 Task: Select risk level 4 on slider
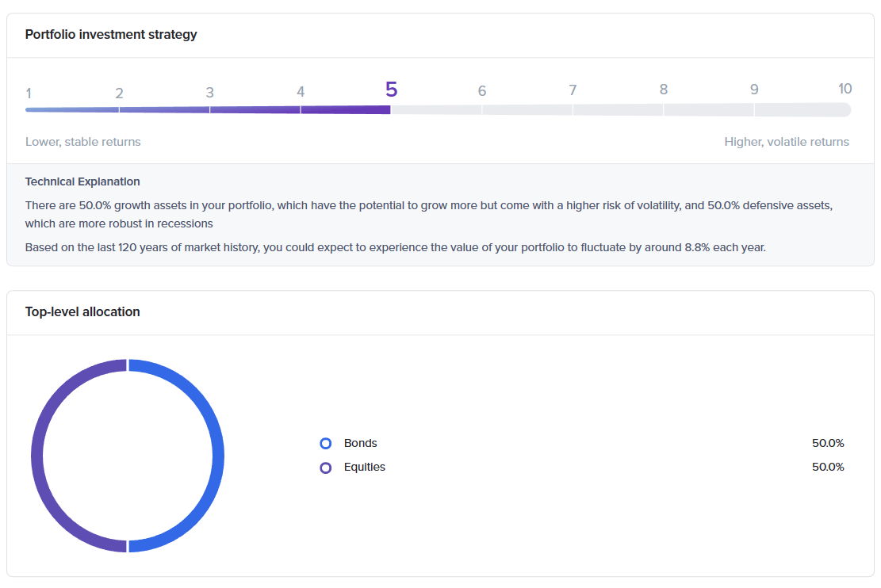301,92
